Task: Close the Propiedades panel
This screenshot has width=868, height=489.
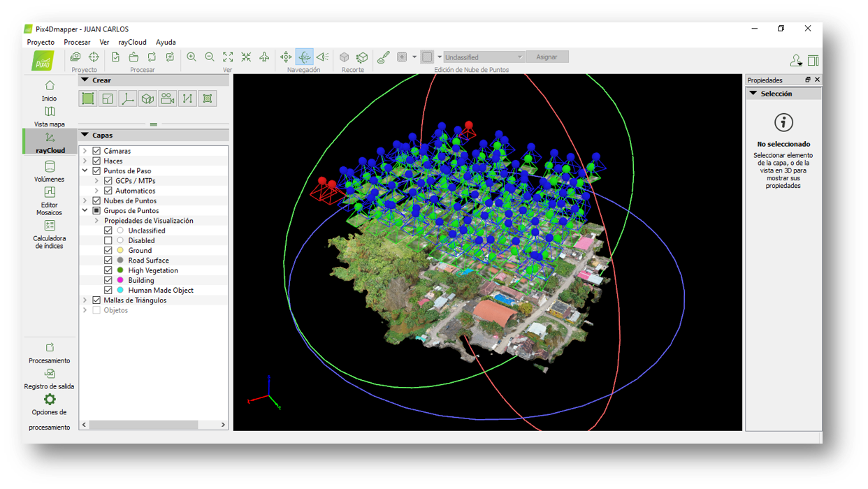Action: pos(817,80)
